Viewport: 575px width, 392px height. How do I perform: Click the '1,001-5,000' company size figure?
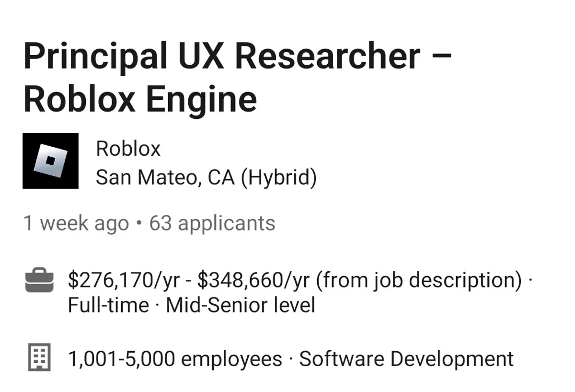pyautogui.click(x=122, y=358)
